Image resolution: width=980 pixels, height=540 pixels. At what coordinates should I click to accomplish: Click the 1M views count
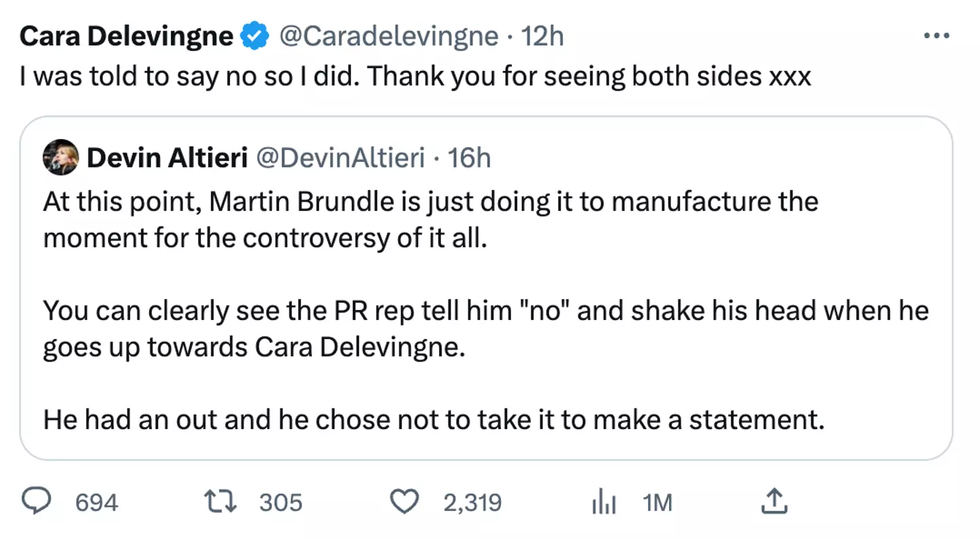coord(657,503)
